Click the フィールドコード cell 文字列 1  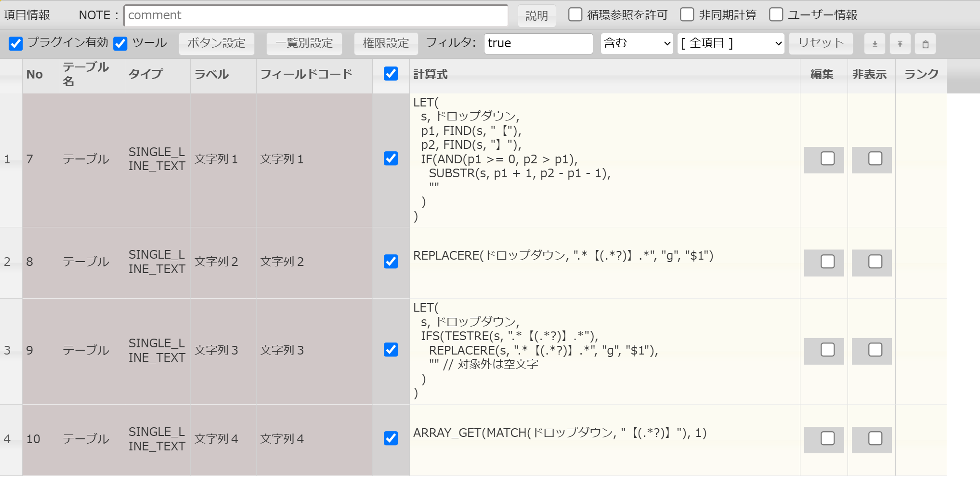(314, 160)
